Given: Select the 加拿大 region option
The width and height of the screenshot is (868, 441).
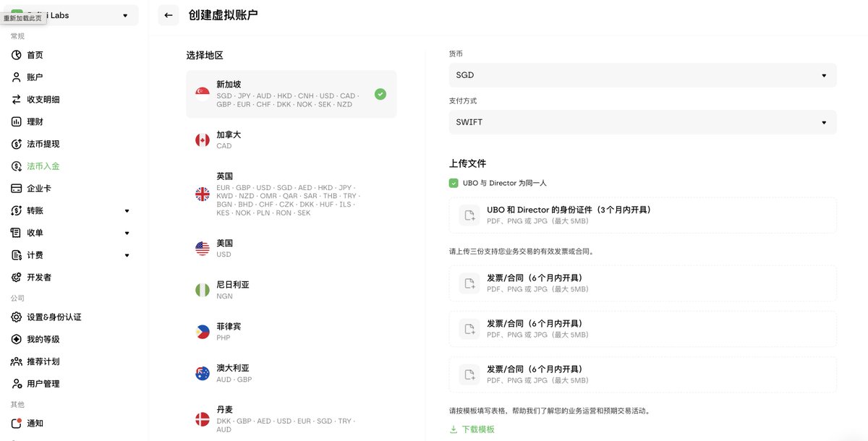Looking at the screenshot, I should point(292,140).
